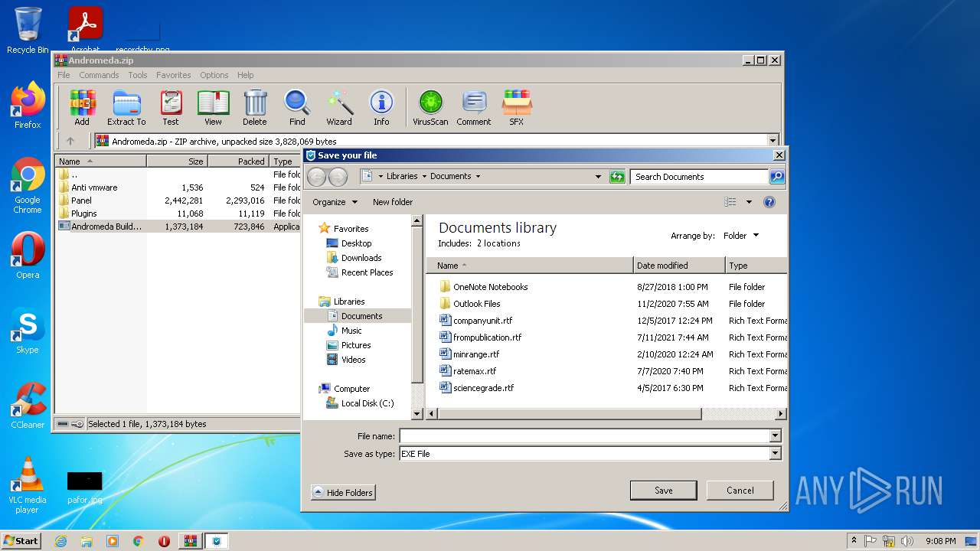Open Opera desktop shortcut
The image size is (980, 551).
point(28,256)
